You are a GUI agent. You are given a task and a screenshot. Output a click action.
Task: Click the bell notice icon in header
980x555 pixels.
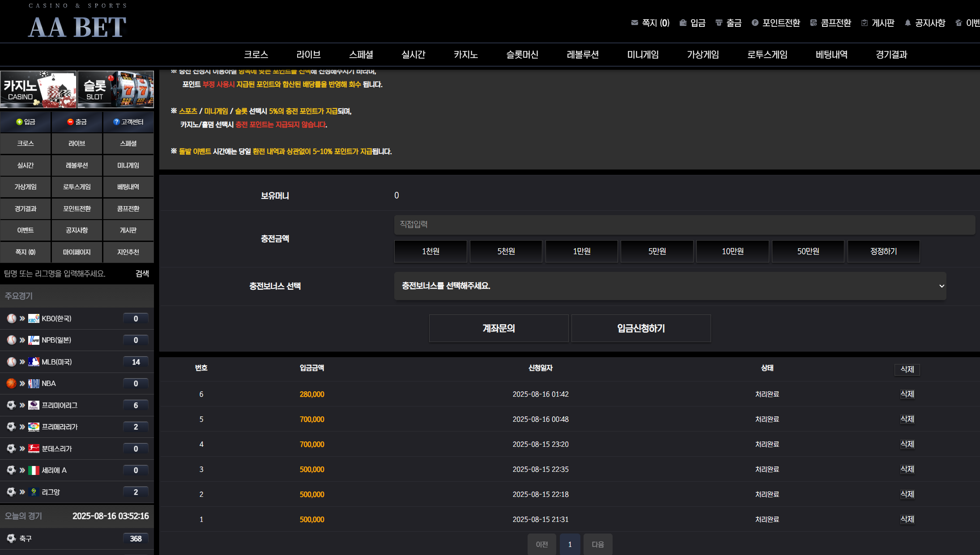[x=908, y=23]
